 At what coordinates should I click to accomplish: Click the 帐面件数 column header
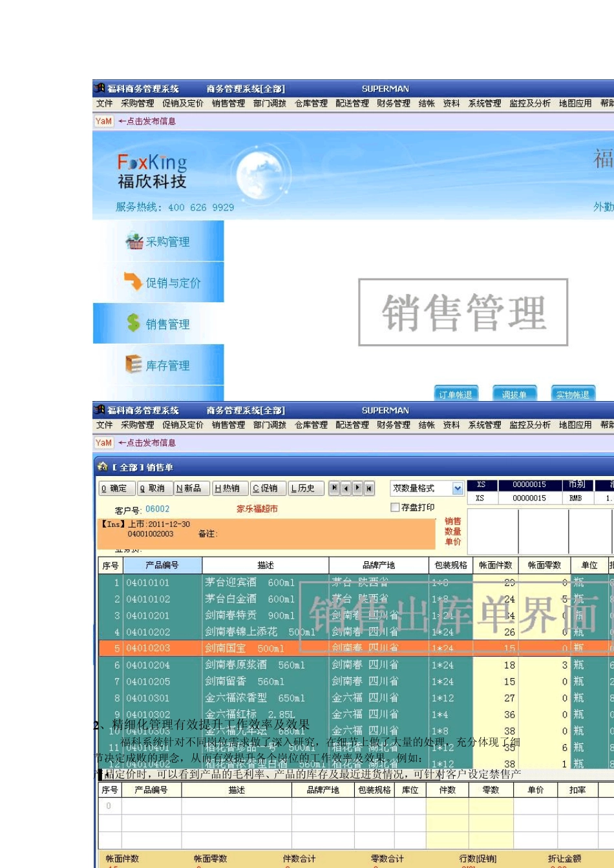496,565
